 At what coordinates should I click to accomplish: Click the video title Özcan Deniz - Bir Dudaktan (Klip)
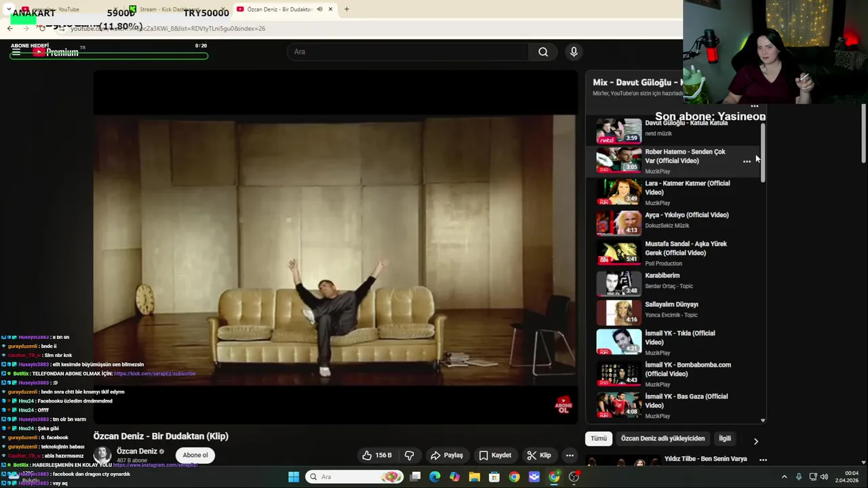161,436
